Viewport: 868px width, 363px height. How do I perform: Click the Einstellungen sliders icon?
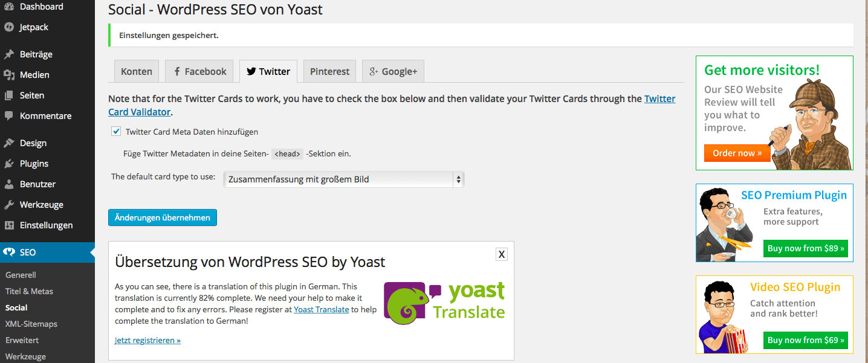click(x=9, y=225)
